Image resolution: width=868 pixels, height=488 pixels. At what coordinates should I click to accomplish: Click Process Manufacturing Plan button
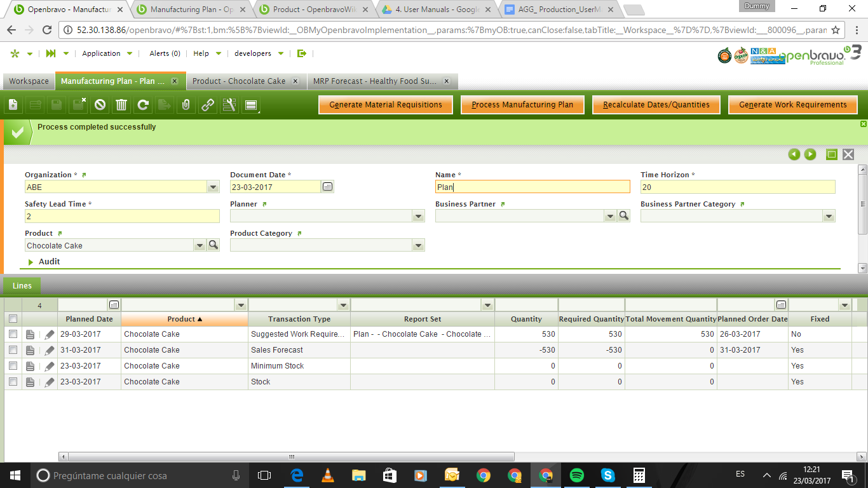click(x=522, y=105)
